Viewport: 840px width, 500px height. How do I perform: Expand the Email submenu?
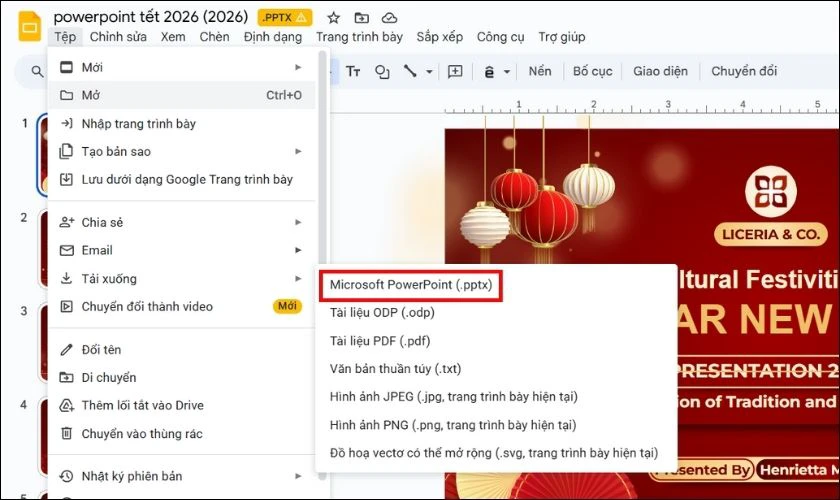point(182,250)
